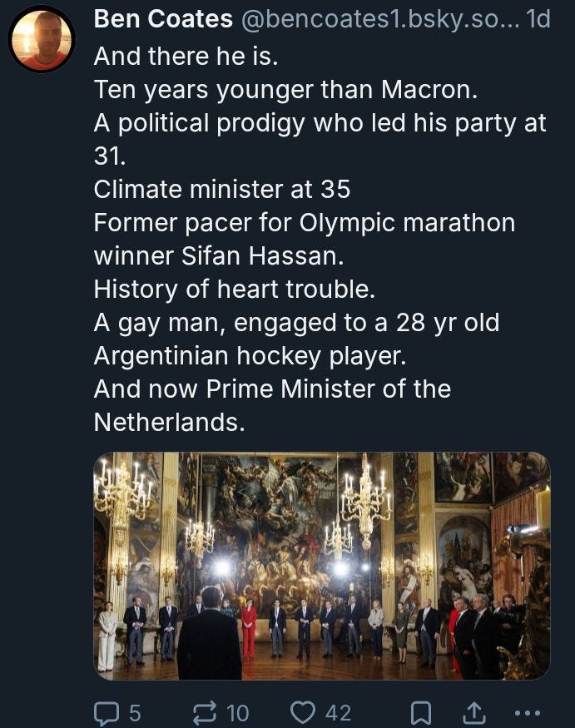
Task: Click the display name Ben Coates
Action: click(x=162, y=19)
